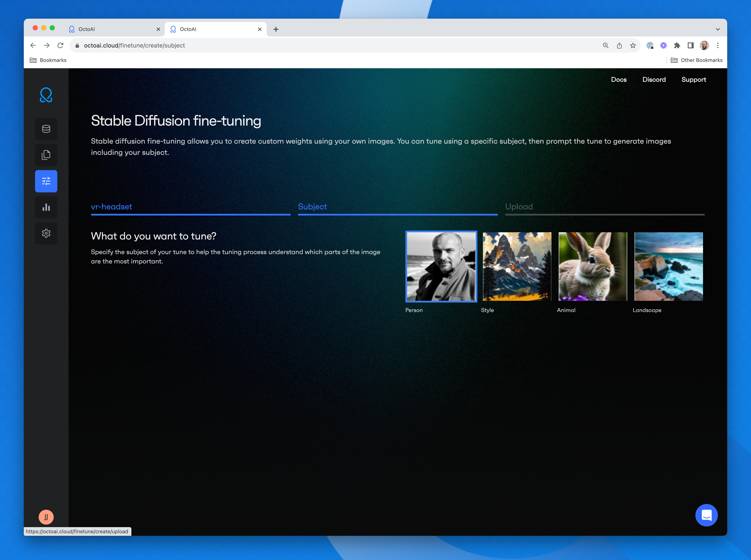This screenshot has height=560, width=751.
Task: Click the OctoAI logo in sidebar
Action: click(x=46, y=95)
